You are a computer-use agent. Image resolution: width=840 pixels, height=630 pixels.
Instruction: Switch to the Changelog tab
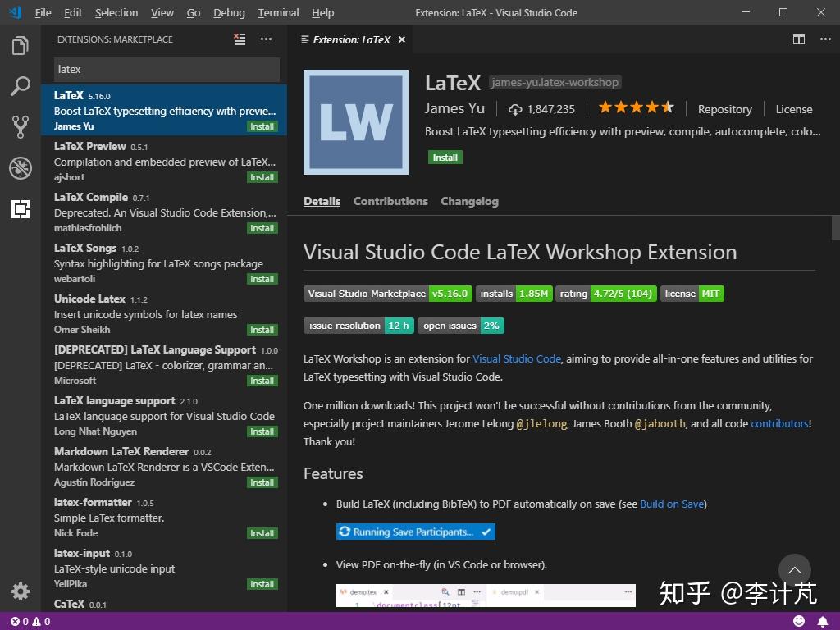click(x=469, y=201)
